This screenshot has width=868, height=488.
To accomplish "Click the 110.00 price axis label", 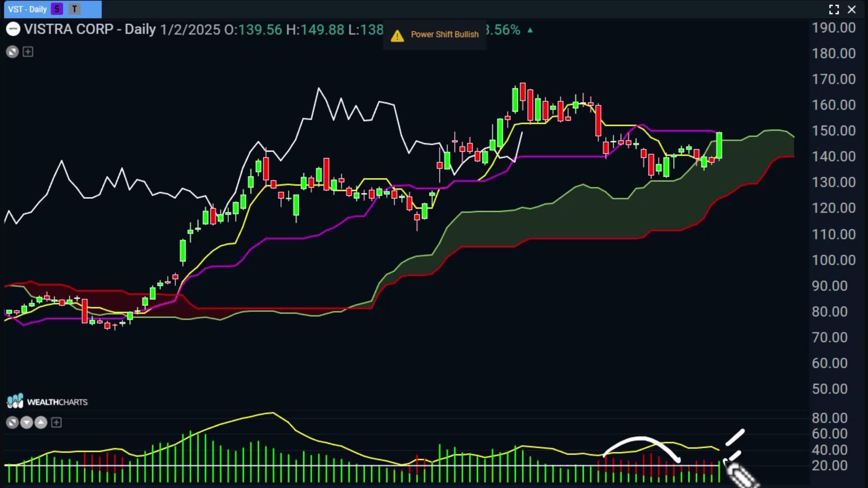I will [x=834, y=234].
